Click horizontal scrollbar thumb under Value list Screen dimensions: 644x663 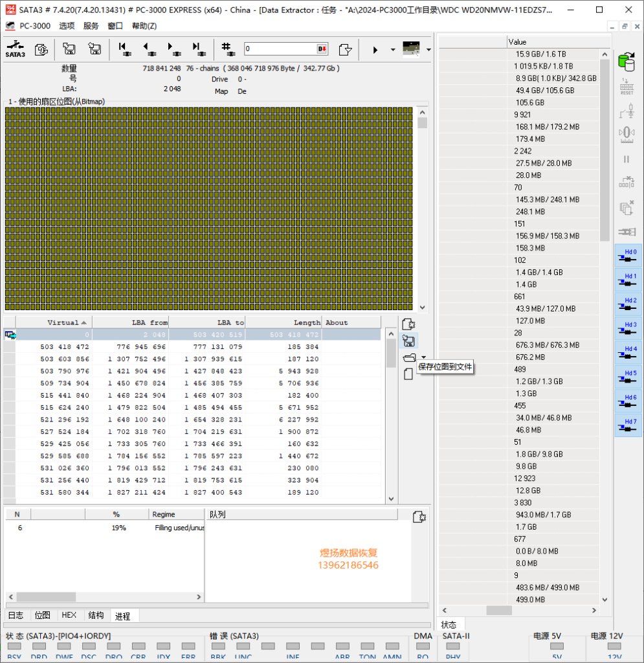click(499, 610)
